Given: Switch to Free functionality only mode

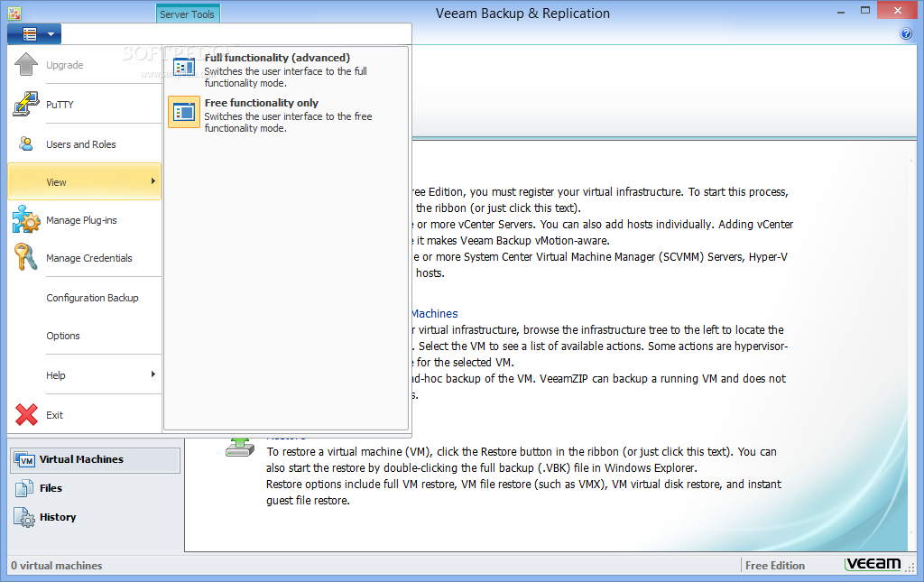Looking at the screenshot, I should (286, 115).
